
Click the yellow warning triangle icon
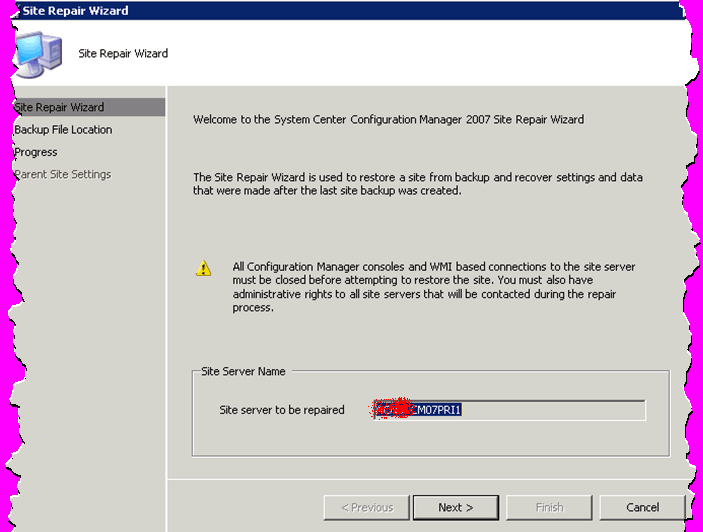(x=204, y=268)
